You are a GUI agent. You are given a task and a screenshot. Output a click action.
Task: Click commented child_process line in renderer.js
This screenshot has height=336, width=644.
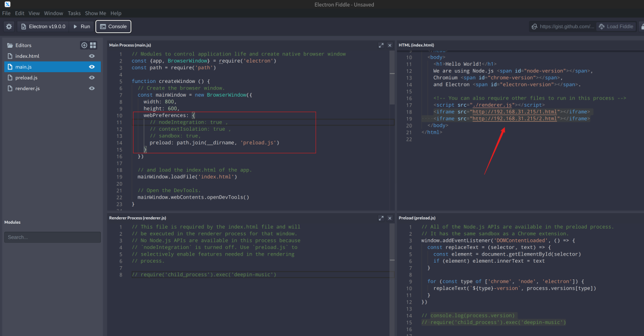click(204, 275)
